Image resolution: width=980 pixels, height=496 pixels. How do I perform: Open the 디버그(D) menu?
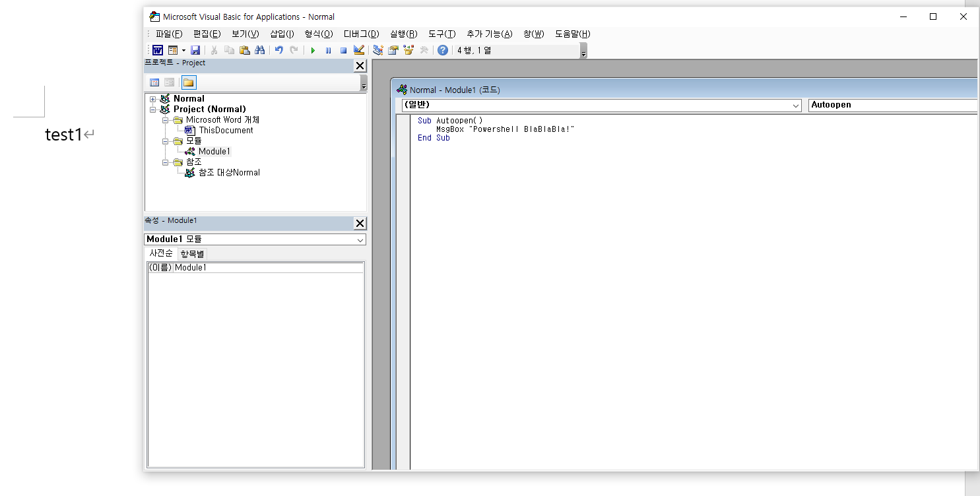[x=361, y=34]
